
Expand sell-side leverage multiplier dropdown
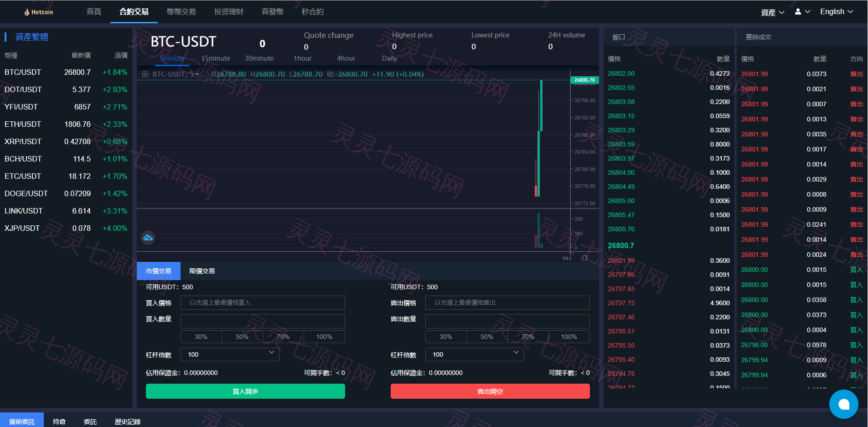tap(475, 354)
